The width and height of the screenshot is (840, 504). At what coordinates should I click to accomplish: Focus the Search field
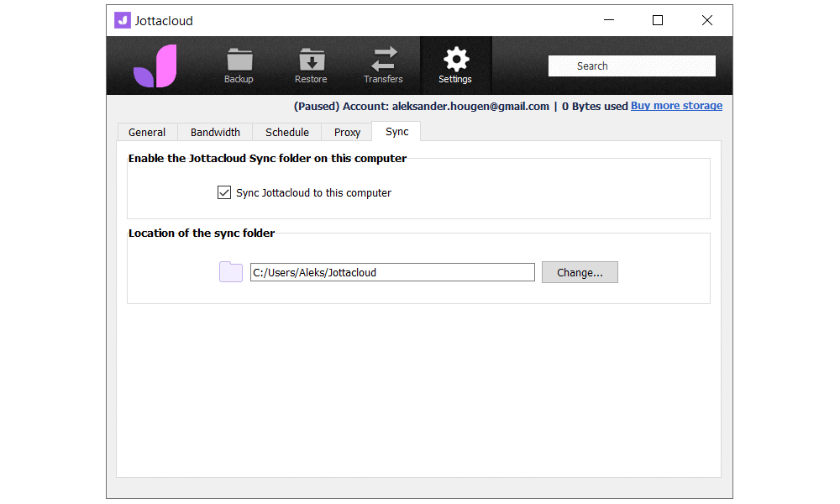pyautogui.click(x=632, y=66)
